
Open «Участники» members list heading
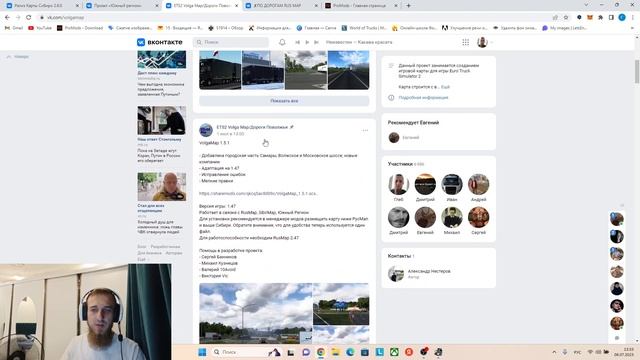tap(400, 164)
